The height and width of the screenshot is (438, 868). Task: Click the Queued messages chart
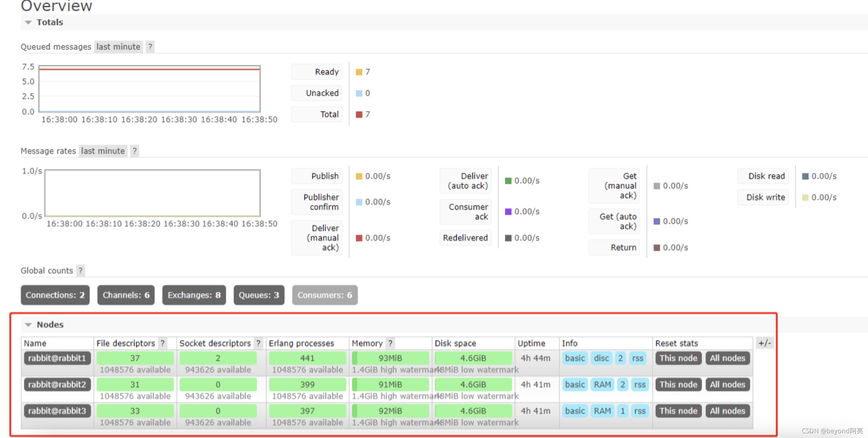[x=149, y=89]
